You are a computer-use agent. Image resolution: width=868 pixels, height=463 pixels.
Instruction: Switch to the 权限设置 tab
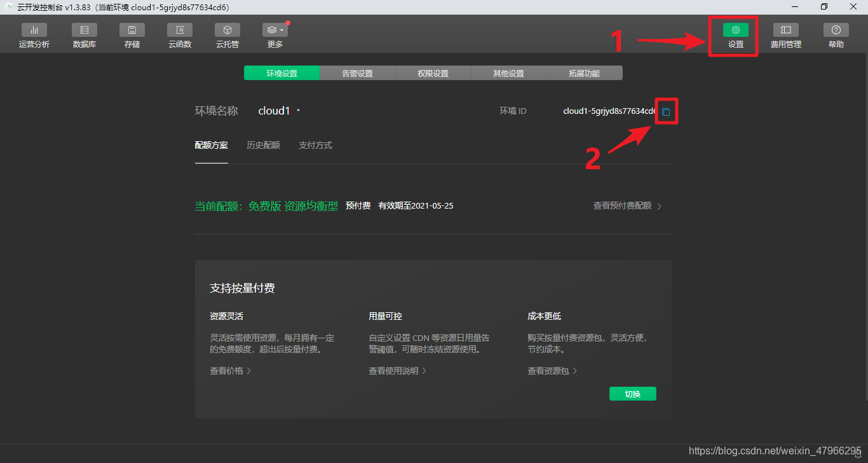(433, 73)
